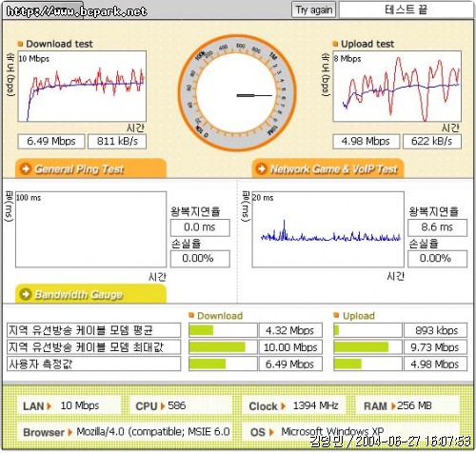Click the RAM arrow icon

point(394,406)
